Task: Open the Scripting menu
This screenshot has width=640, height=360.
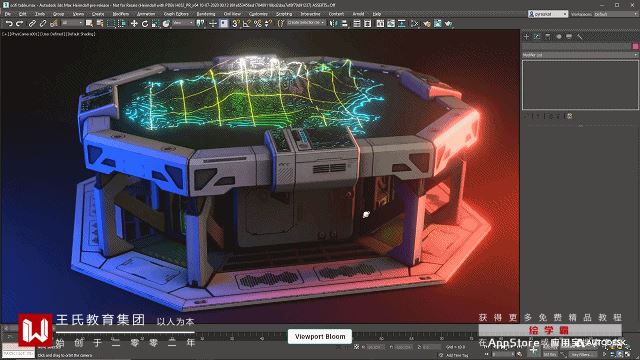Action: (x=284, y=14)
